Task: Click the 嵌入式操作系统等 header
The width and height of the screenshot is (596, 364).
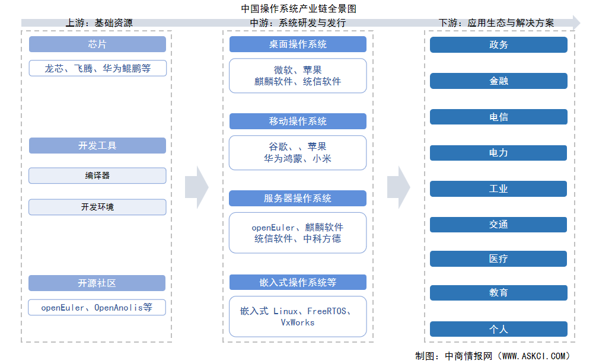Action: pos(298,282)
